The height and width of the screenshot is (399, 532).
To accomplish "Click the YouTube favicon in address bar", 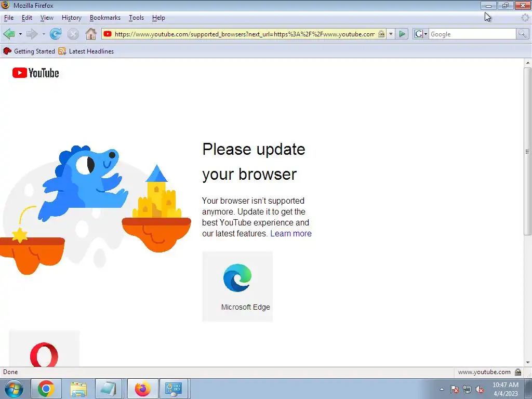I will point(108,34).
